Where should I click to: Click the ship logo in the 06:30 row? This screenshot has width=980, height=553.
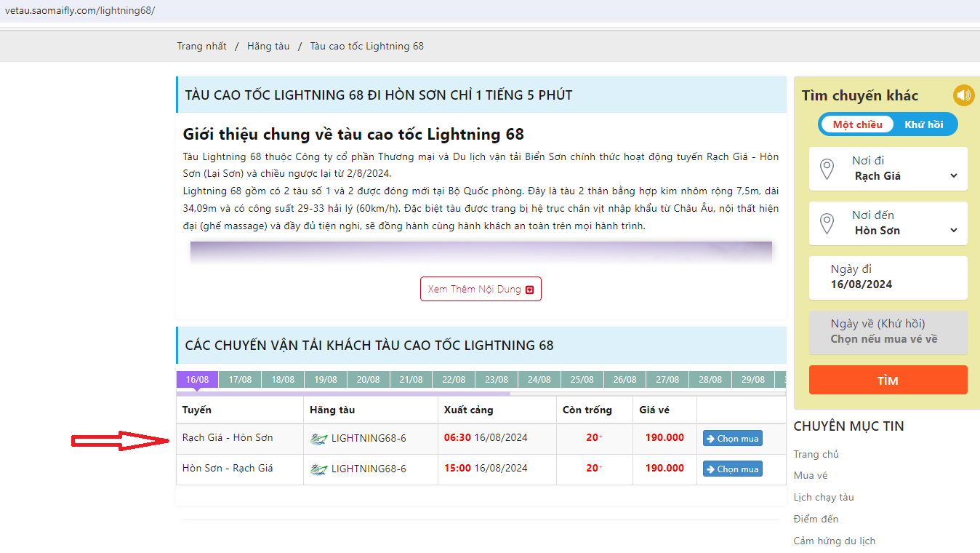[x=318, y=439]
